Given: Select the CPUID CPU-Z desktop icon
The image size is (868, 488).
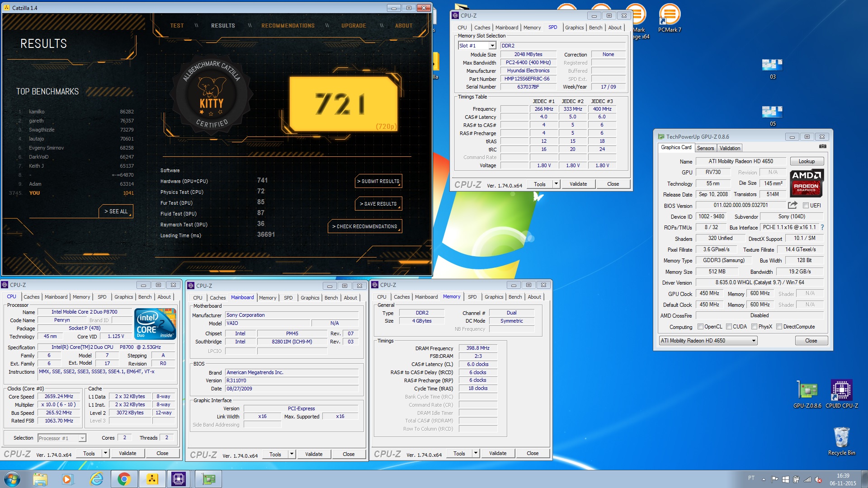Looking at the screenshot, I should click(841, 394).
